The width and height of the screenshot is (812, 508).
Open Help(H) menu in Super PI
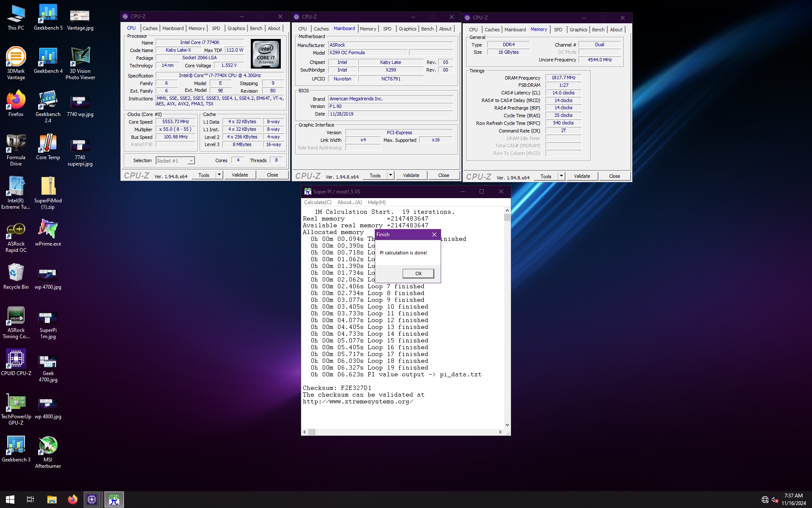tap(376, 202)
